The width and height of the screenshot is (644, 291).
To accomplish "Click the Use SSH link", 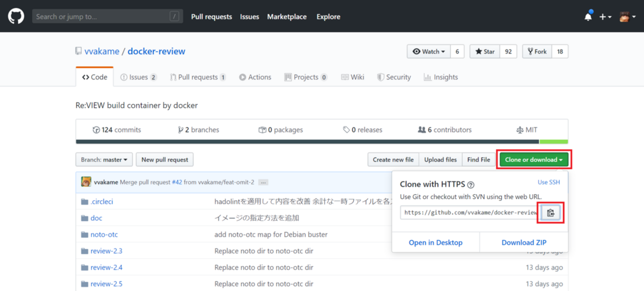I will (548, 182).
